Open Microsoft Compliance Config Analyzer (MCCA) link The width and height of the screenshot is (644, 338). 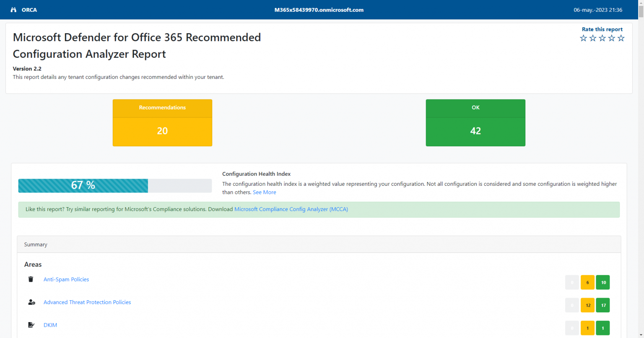click(291, 209)
